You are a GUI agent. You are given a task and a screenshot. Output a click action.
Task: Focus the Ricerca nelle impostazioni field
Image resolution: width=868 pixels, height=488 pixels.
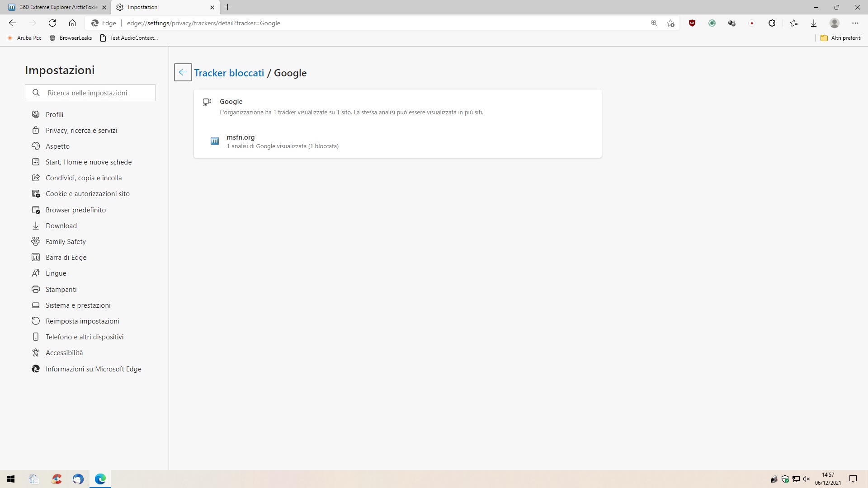coord(90,93)
